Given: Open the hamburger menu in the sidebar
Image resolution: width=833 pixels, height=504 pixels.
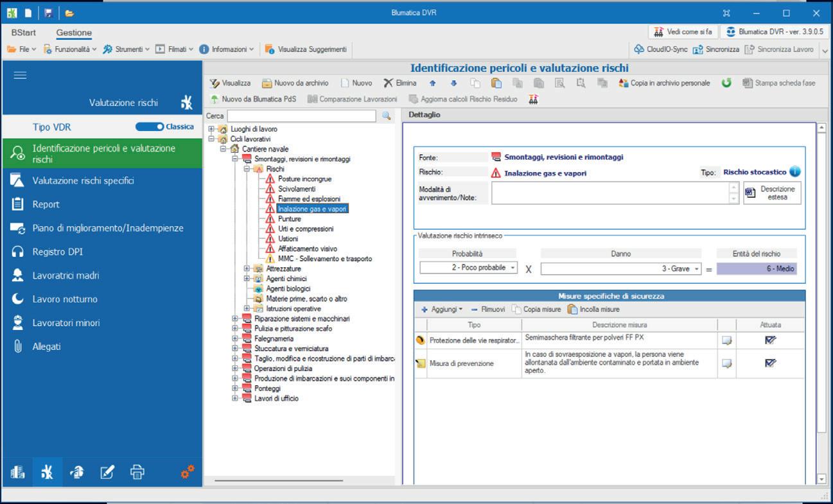Looking at the screenshot, I should click(x=20, y=75).
